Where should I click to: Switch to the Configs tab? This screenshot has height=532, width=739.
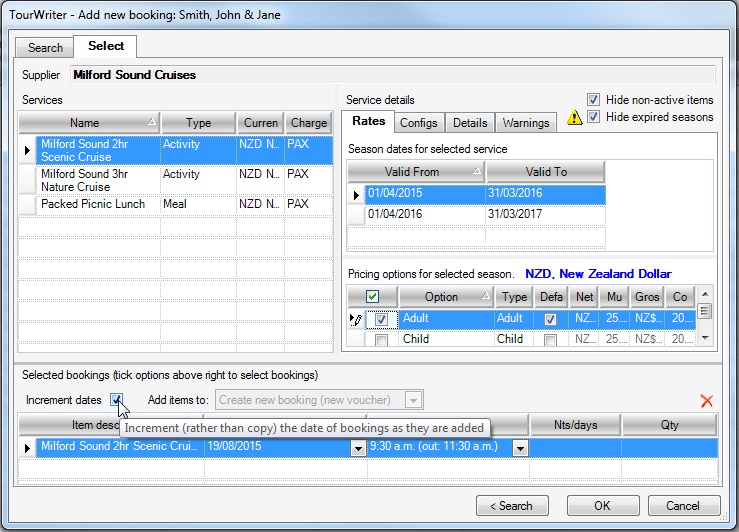click(x=418, y=123)
